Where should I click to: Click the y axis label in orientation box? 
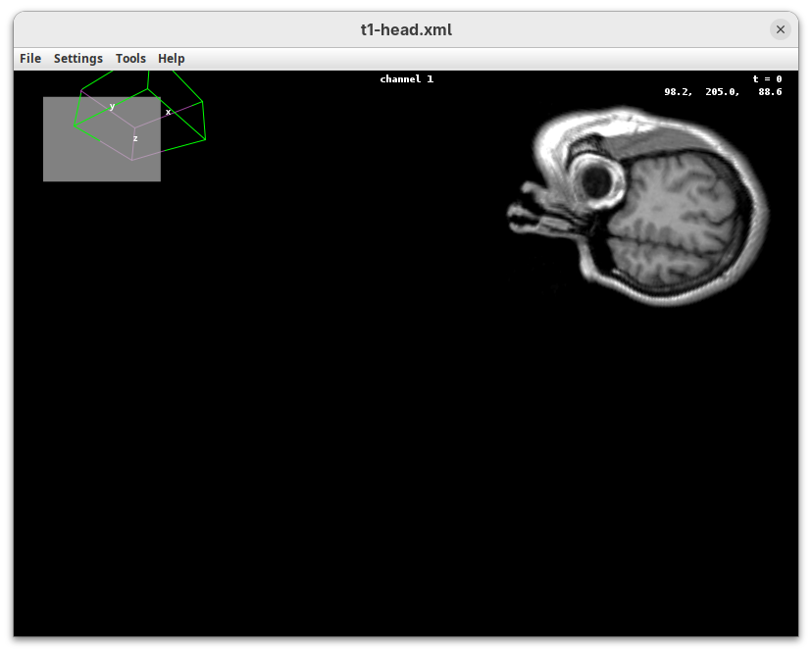(x=112, y=106)
